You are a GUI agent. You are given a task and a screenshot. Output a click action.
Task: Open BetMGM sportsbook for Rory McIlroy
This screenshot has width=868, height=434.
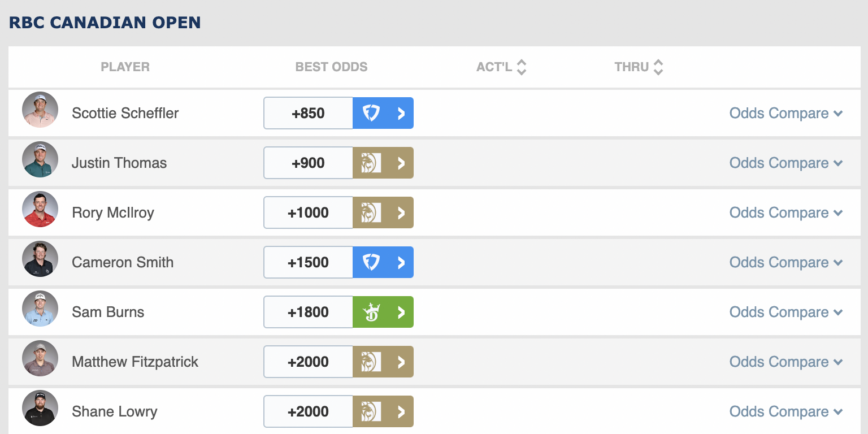383,212
